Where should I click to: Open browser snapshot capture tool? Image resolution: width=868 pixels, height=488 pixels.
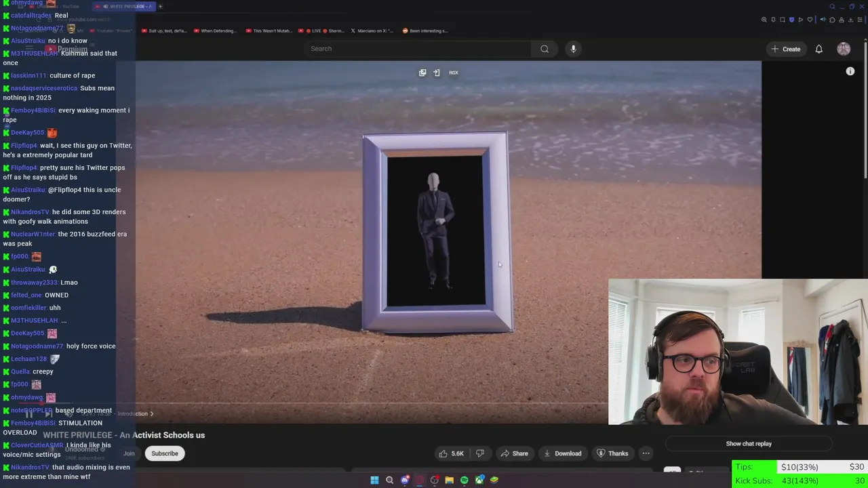(783, 20)
